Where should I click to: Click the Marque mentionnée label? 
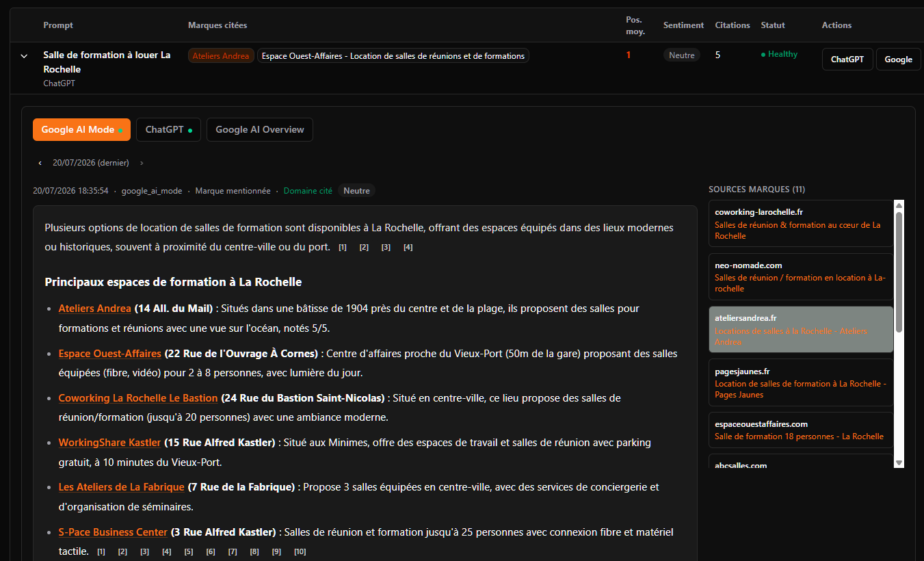tap(233, 191)
